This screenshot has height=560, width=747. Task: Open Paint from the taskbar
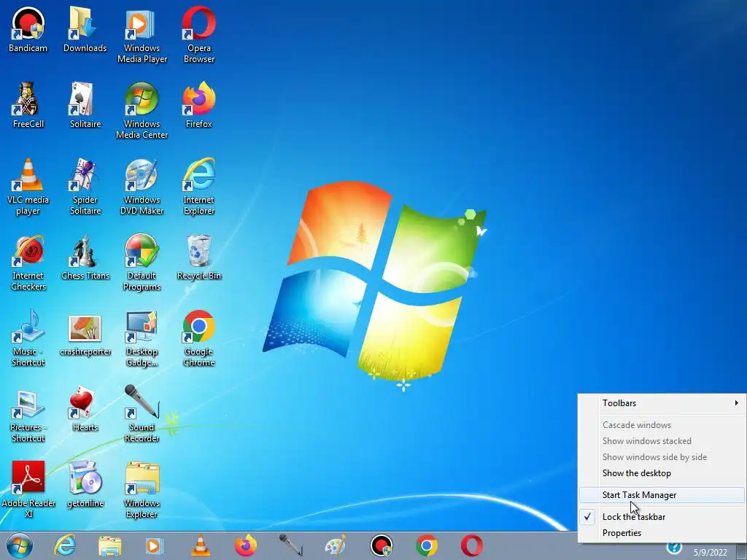[336, 545]
